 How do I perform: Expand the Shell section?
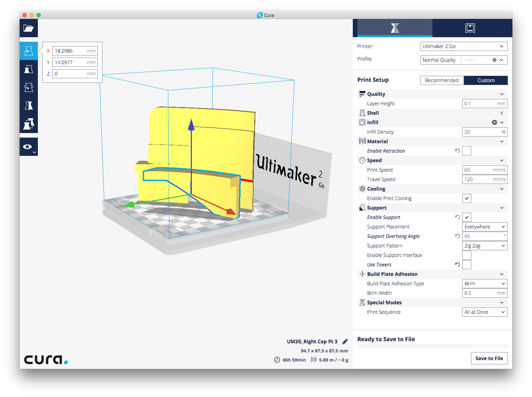pyautogui.click(x=502, y=113)
